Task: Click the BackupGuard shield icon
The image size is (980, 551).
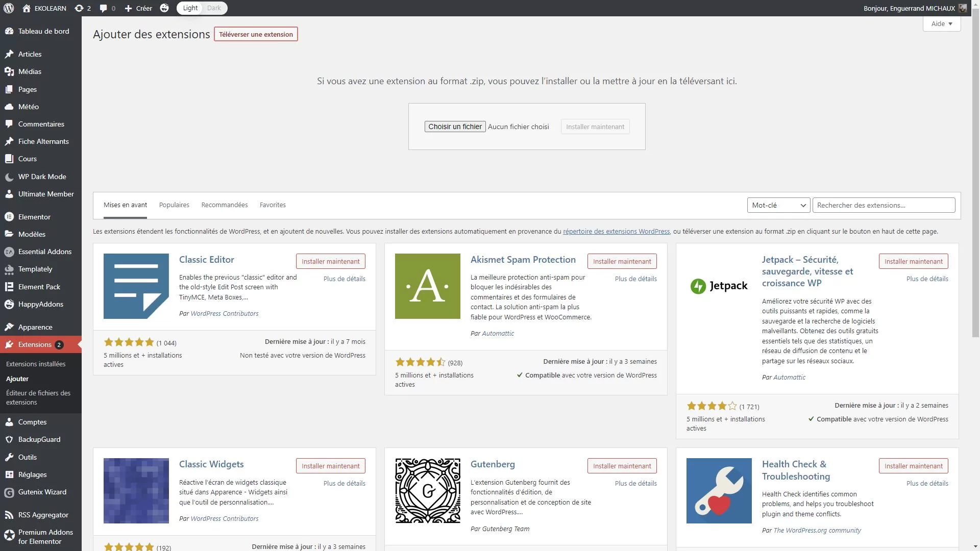Action: point(9,439)
